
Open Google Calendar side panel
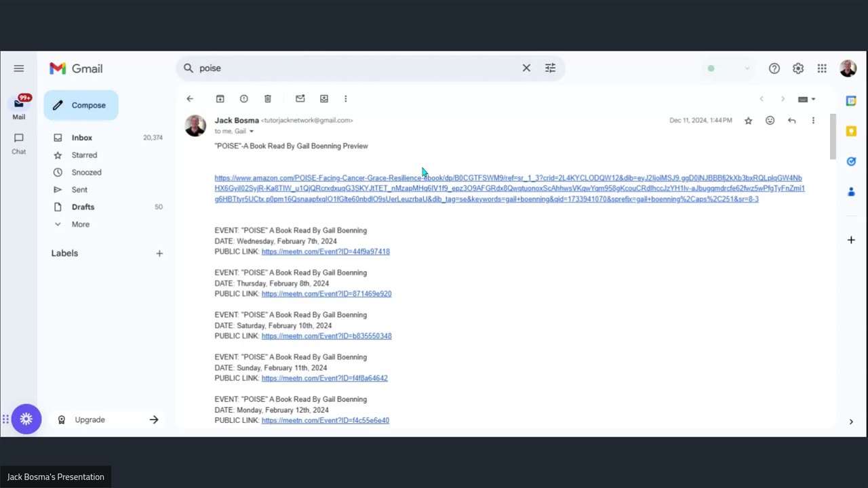851,101
